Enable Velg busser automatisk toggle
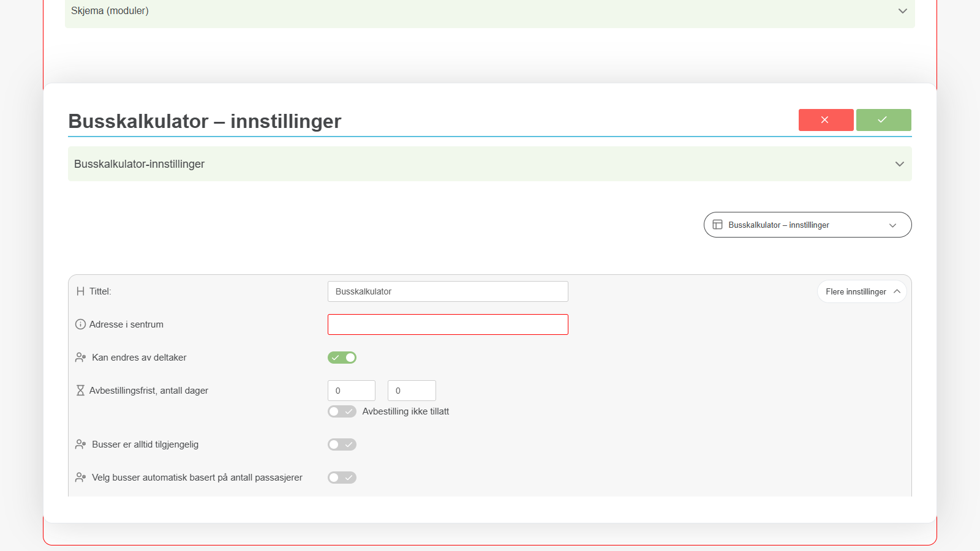 [x=342, y=478]
